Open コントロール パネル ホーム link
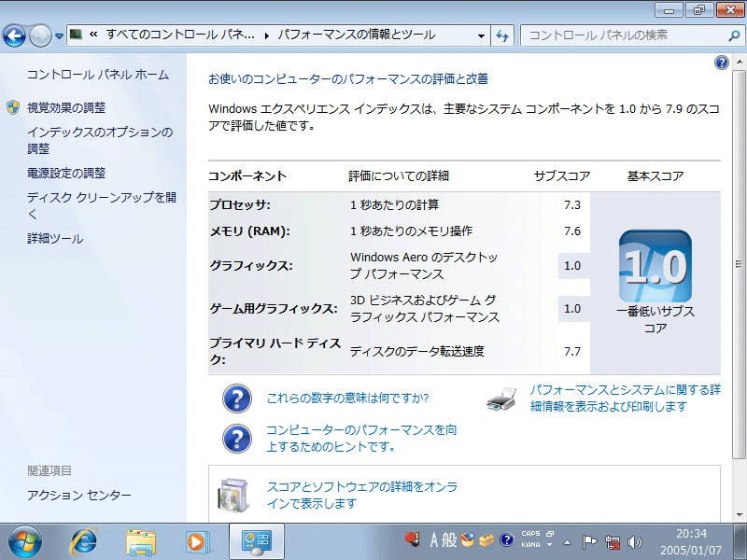The height and width of the screenshot is (560, 747). pos(98,75)
